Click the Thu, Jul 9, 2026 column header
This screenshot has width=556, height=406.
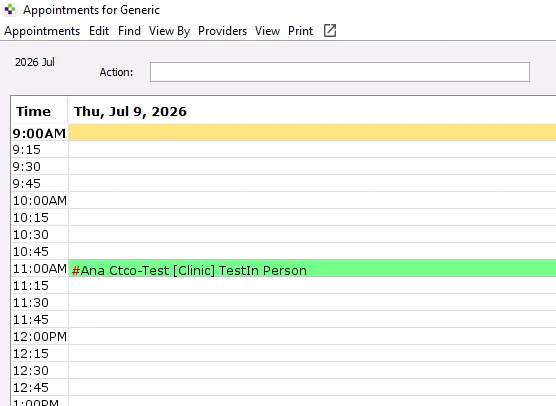(x=130, y=111)
